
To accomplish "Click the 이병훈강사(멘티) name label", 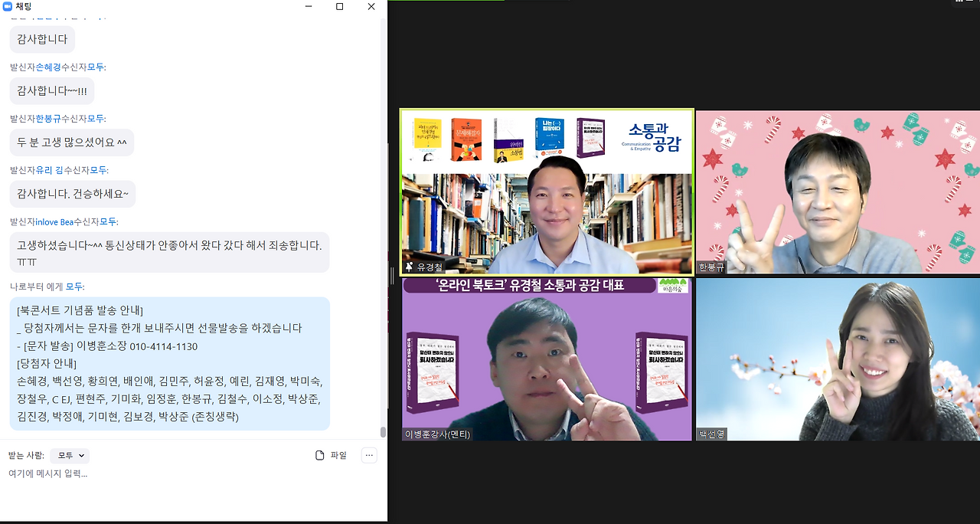I will tap(437, 434).
